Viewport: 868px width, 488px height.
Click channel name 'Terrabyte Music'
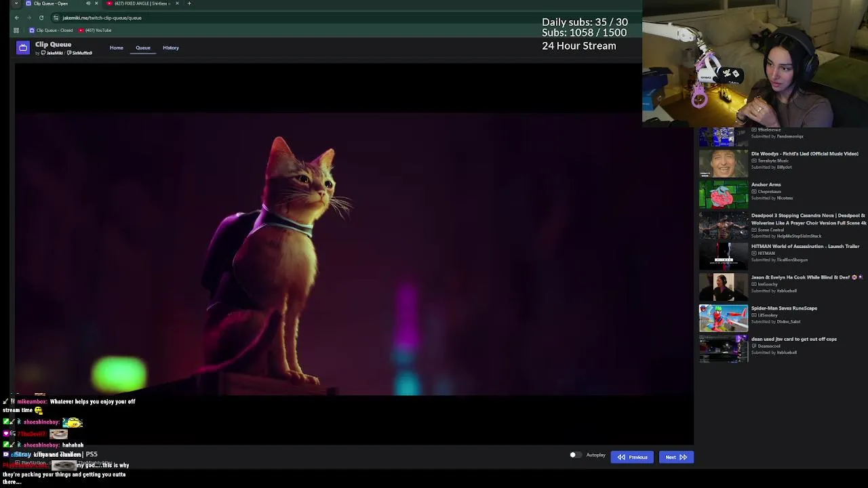(x=773, y=161)
